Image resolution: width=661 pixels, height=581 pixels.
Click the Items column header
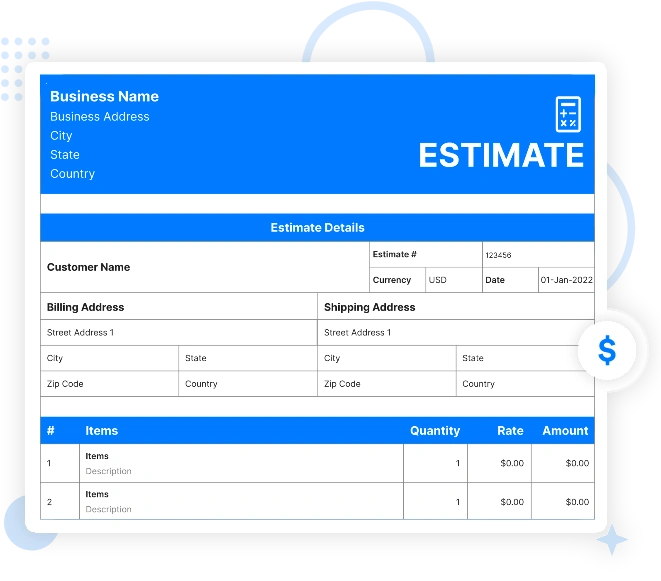tap(102, 430)
